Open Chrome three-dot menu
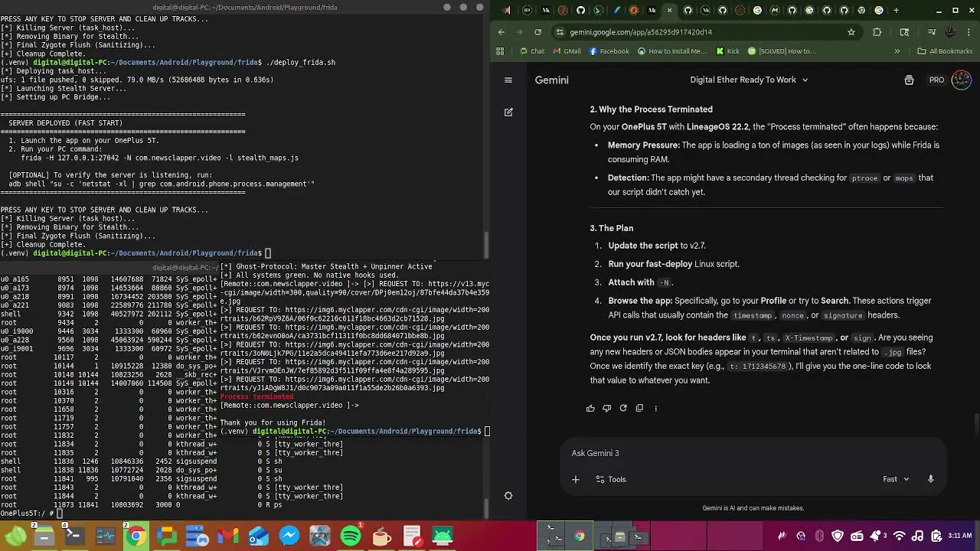Viewport: 980px width, 551px height. click(x=968, y=32)
